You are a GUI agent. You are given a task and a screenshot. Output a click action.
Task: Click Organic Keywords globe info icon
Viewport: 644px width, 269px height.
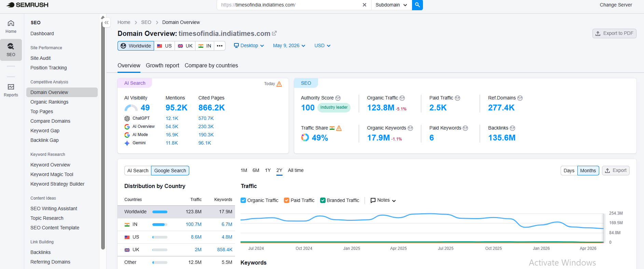click(x=410, y=128)
